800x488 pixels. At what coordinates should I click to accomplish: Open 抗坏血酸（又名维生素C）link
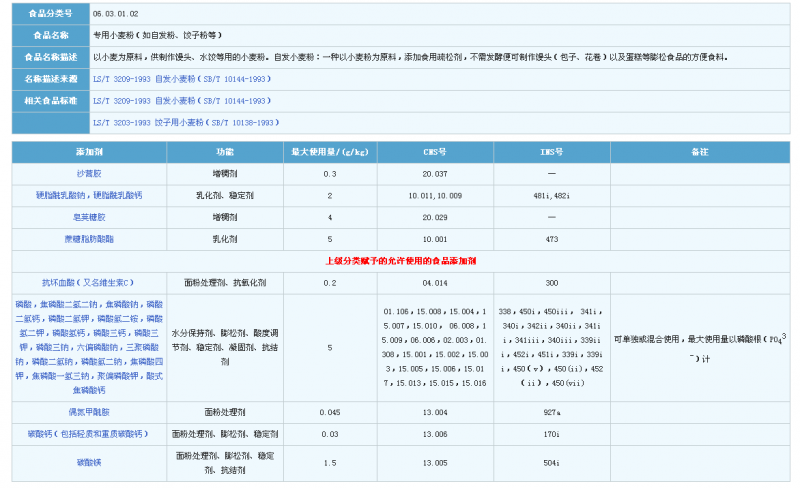pos(87,283)
